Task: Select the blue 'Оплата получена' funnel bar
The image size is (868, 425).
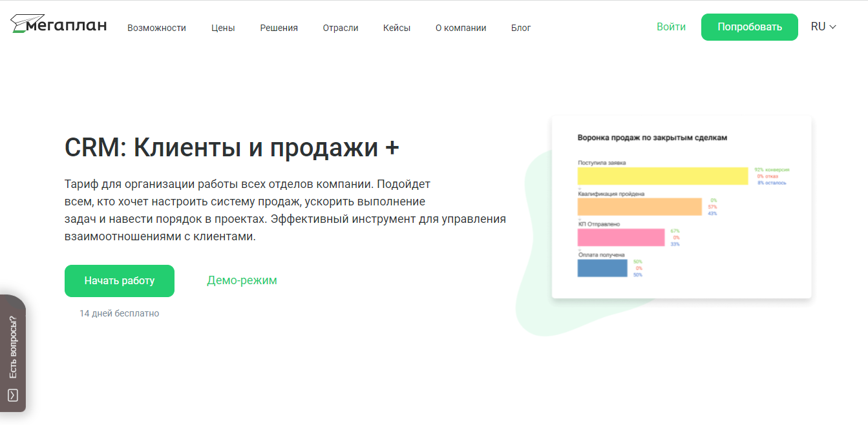Action: pos(601,267)
